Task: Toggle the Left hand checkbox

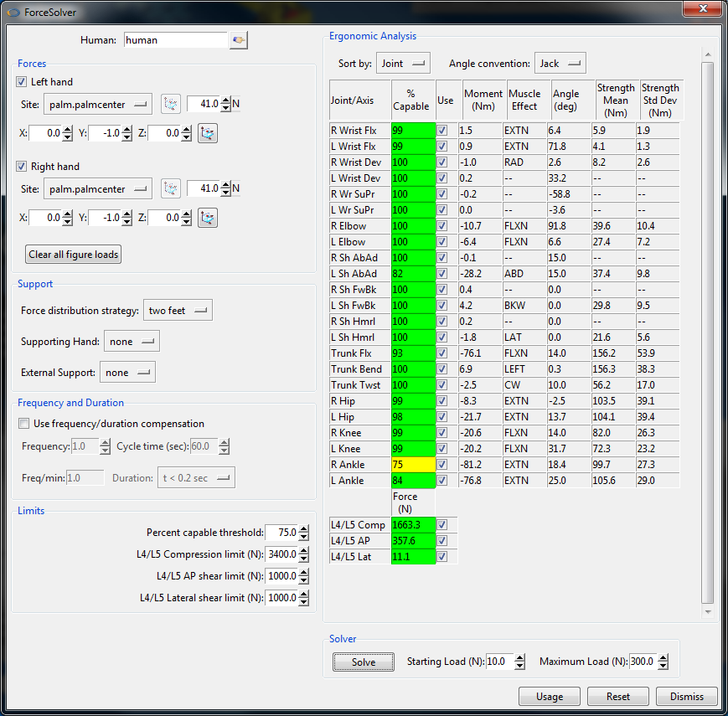Action: coord(21,82)
